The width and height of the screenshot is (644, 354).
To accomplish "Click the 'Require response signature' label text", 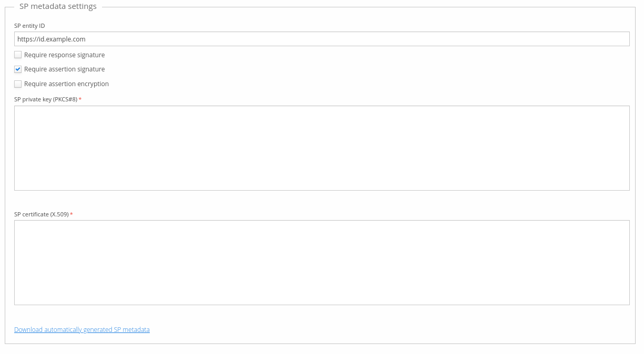I will [64, 55].
